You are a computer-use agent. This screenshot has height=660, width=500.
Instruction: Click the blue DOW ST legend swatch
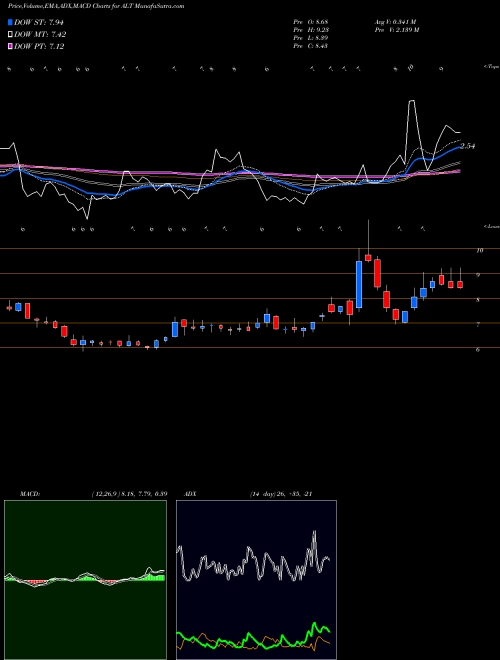tap(10, 22)
